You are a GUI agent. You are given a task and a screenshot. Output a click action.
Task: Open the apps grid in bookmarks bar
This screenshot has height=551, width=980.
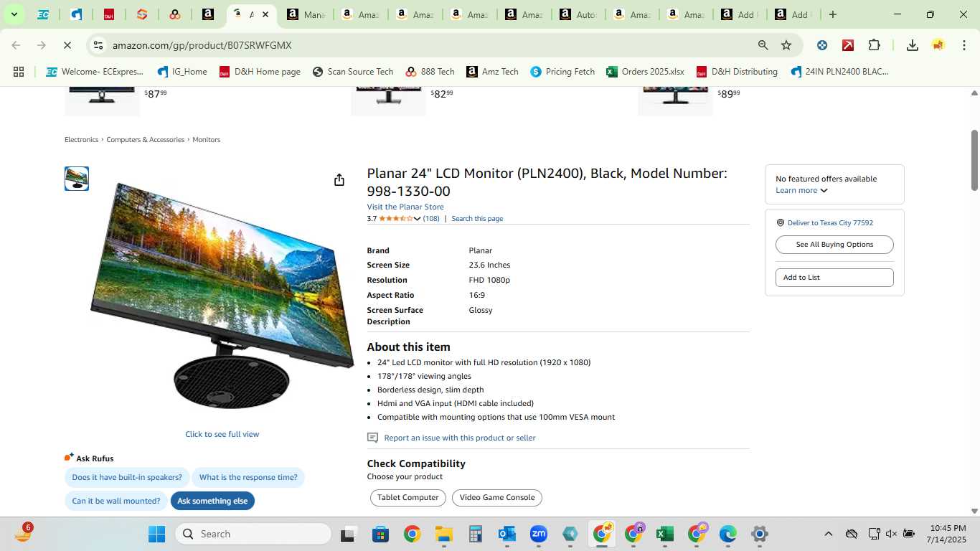(19, 72)
